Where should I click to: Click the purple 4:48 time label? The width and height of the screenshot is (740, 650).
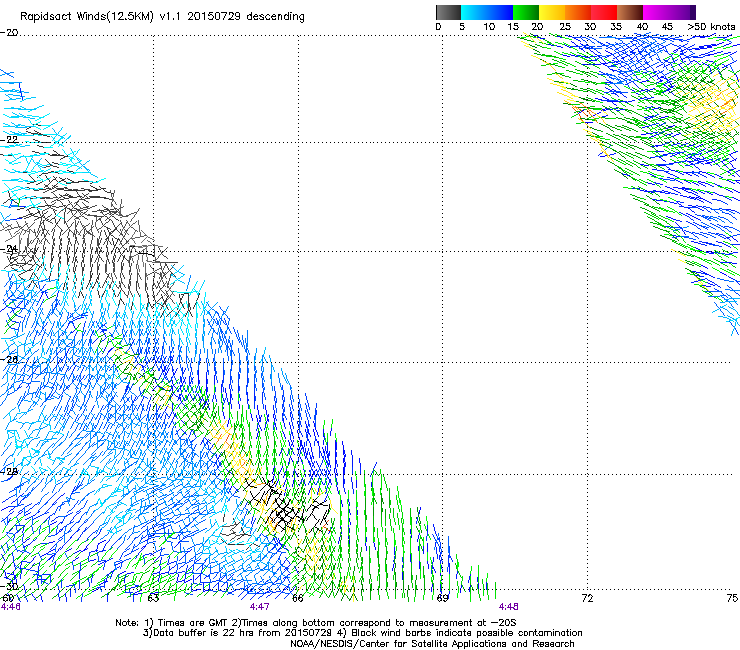508,607
